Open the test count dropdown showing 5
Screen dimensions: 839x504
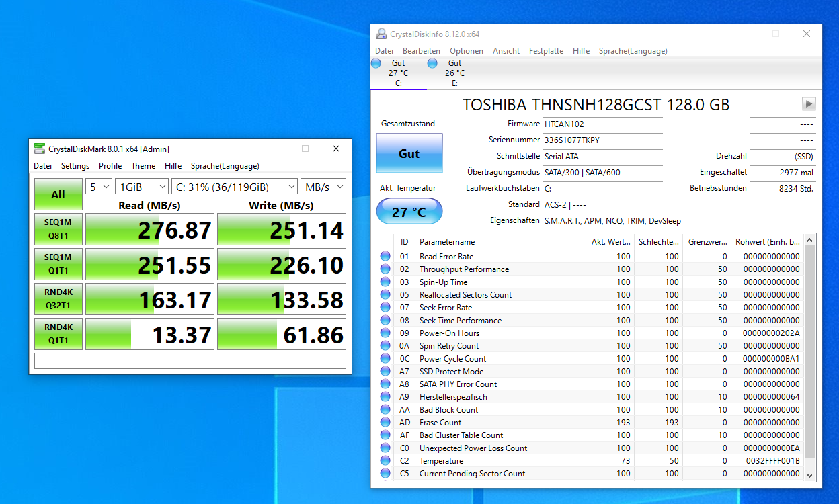click(x=99, y=187)
